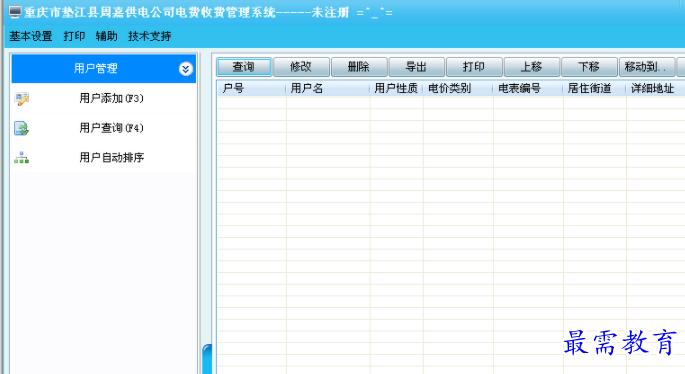Click the 删除 button

click(x=359, y=67)
